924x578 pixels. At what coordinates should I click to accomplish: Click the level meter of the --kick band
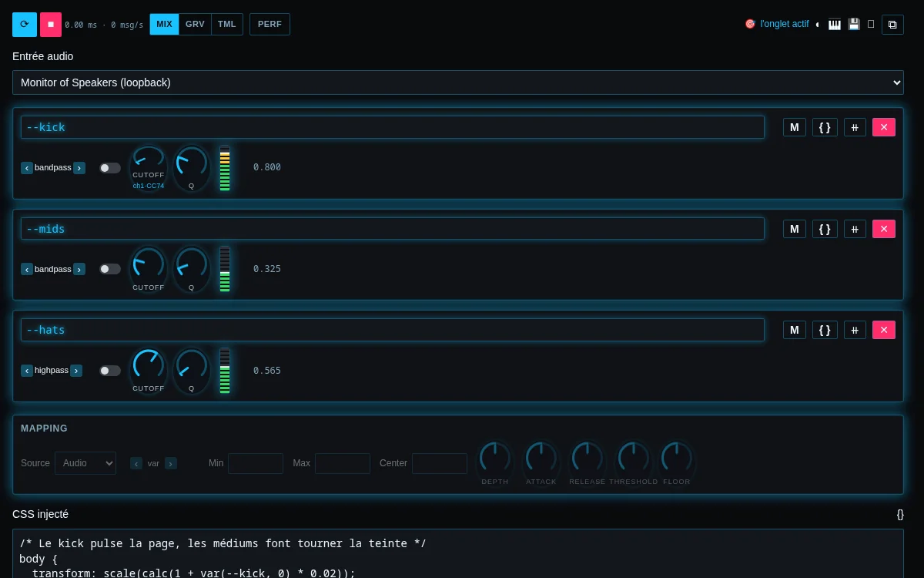tap(225, 168)
